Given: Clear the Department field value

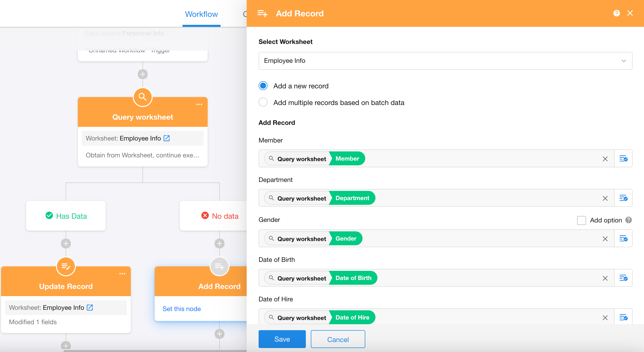Looking at the screenshot, I should tap(605, 198).
